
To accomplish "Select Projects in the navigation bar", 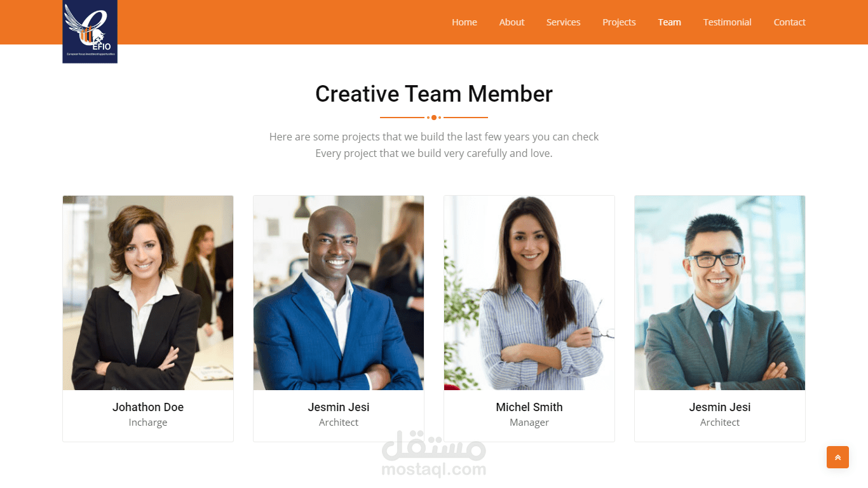I will (x=619, y=22).
